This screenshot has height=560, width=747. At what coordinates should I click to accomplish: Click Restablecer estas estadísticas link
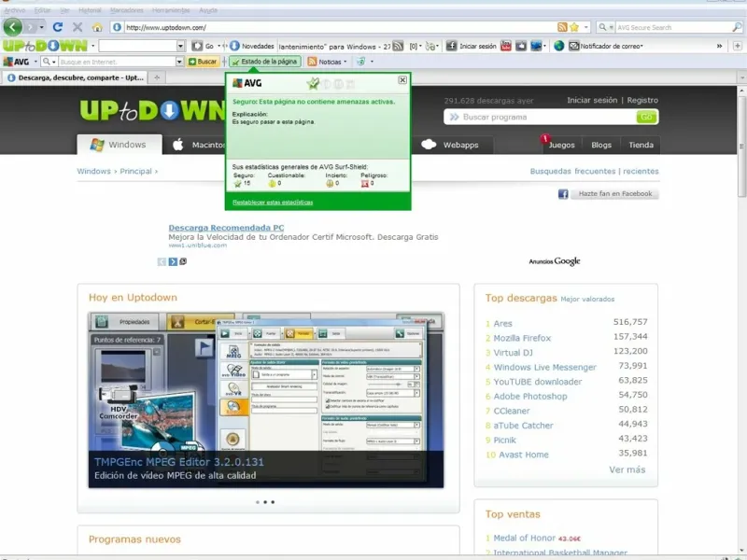pyautogui.click(x=273, y=203)
